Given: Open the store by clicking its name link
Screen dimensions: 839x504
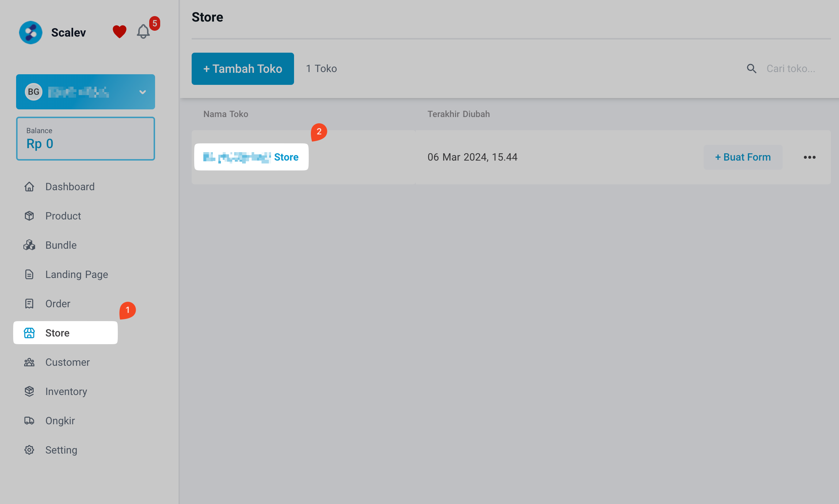Looking at the screenshot, I should (x=251, y=157).
